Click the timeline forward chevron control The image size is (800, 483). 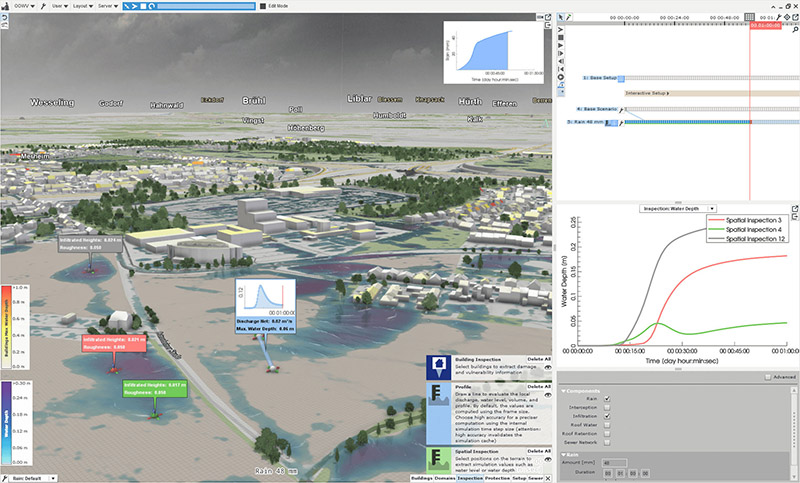click(561, 30)
